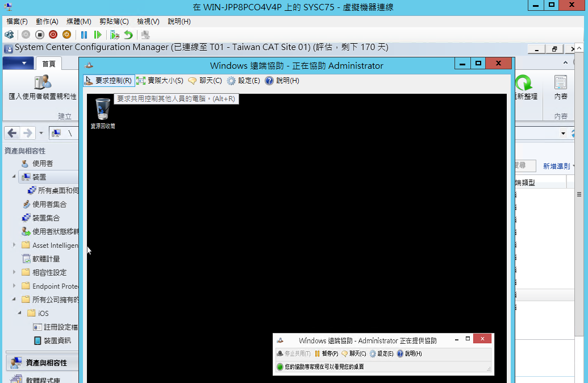588x383 pixels.
Task: Click the address bar path field
Action: (64, 133)
